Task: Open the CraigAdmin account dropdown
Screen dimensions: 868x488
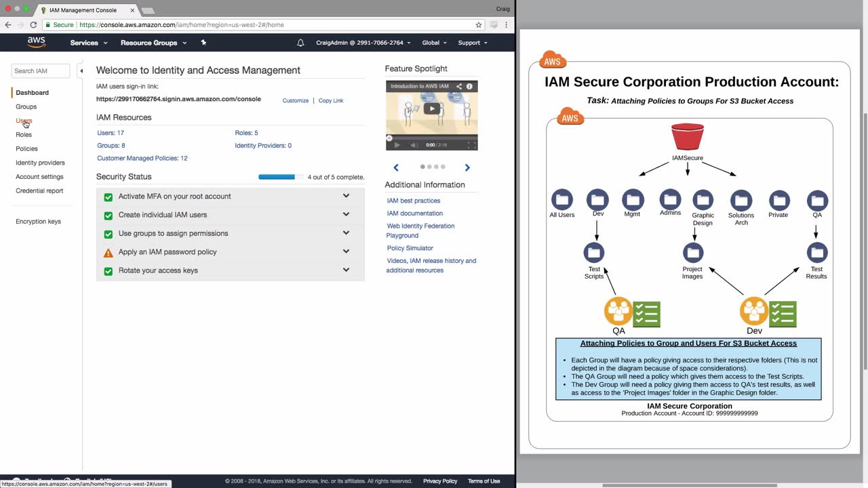Action: click(363, 43)
